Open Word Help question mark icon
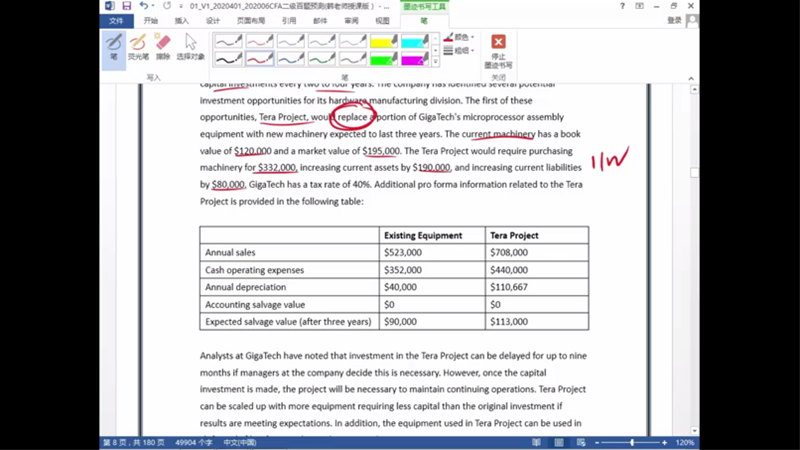The image size is (800, 450). coord(622,6)
